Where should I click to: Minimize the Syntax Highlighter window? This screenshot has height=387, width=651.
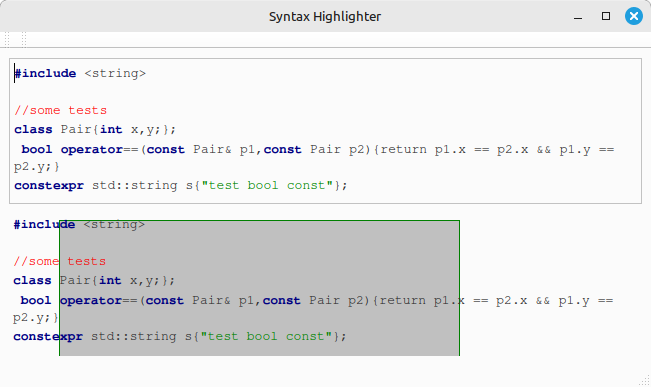[x=578, y=17]
